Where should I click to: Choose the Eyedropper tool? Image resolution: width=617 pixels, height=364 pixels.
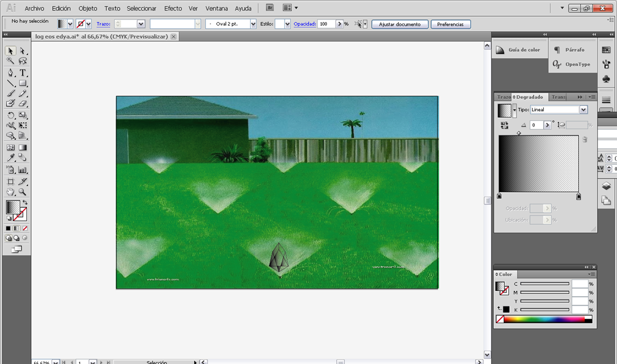[11, 158]
